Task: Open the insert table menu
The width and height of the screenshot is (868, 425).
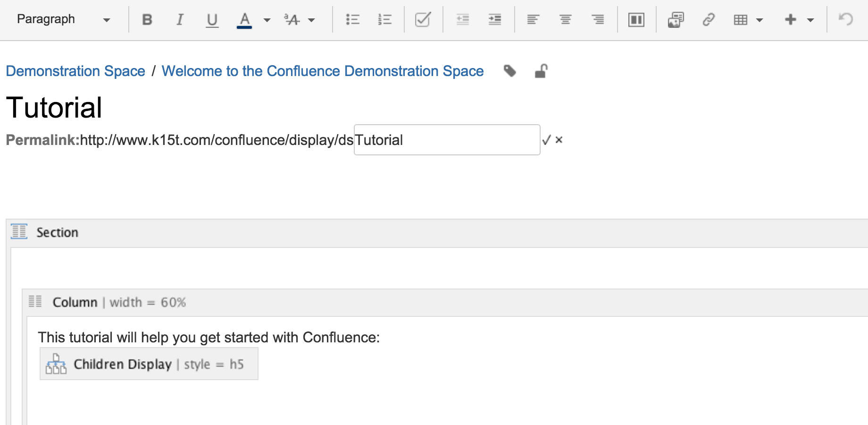Action: [x=748, y=20]
